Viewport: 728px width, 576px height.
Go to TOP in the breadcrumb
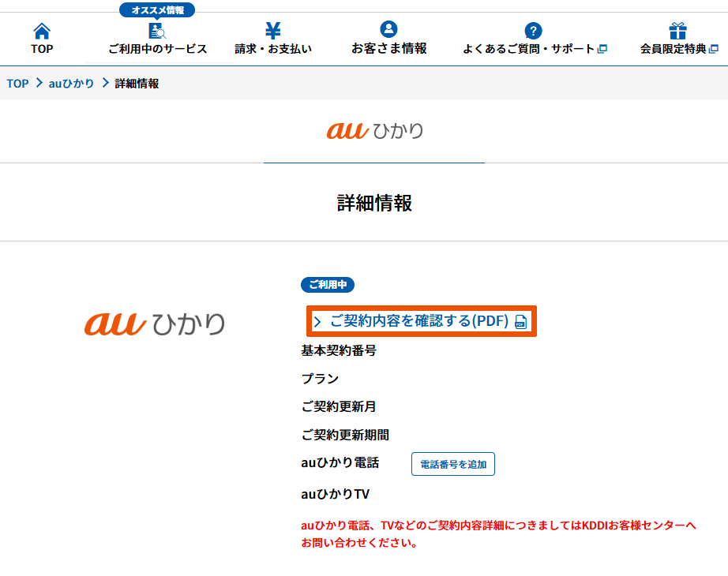pos(17,84)
